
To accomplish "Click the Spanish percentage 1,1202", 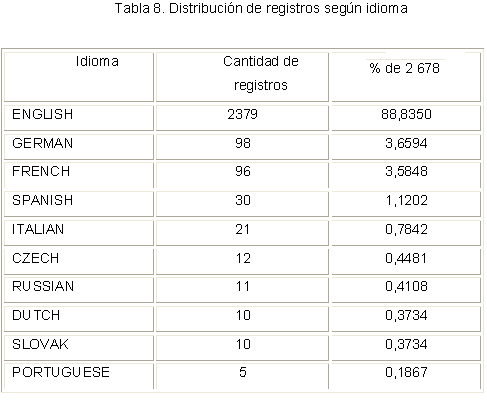I will pos(406,200).
